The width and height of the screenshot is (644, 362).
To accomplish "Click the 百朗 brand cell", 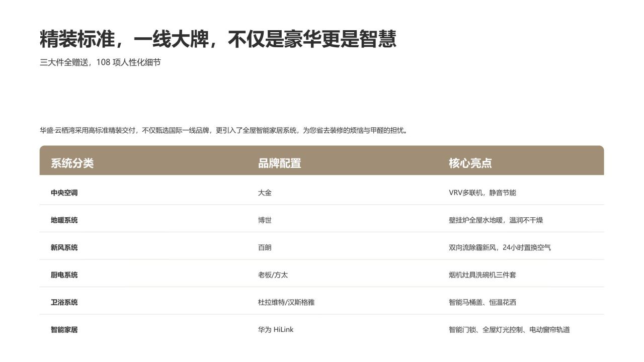I will [x=265, y=247].
